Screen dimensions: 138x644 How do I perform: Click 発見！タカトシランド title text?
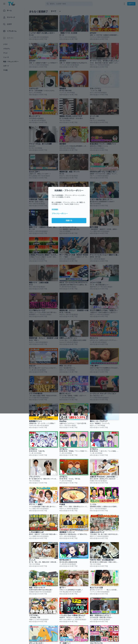pos(37,588)
